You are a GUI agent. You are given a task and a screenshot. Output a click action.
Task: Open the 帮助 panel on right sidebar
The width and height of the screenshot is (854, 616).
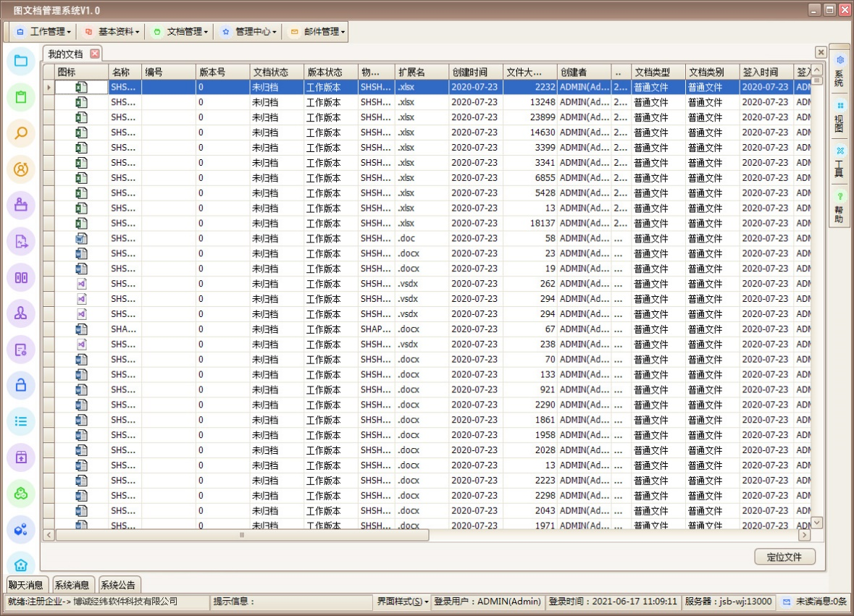[840, 206]
